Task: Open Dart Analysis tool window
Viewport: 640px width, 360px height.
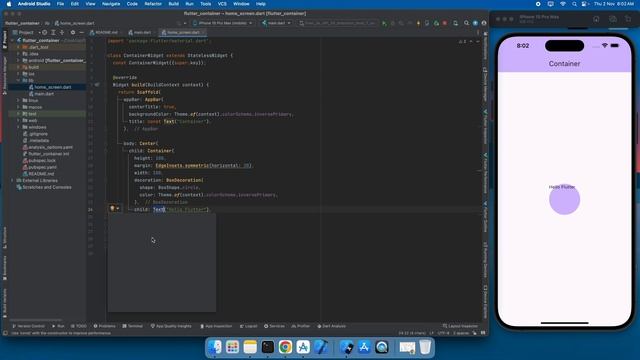Action: click(x=331, y=326)
